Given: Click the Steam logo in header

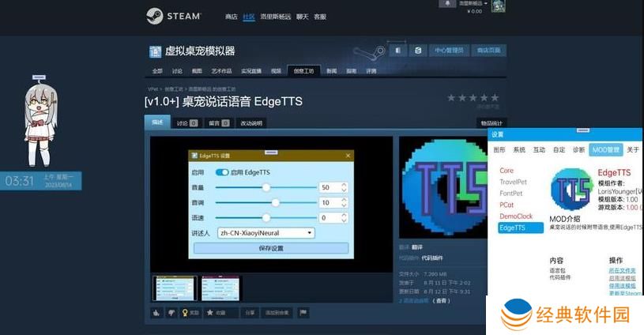Looking at the screenshot, I should coord(173,16).
